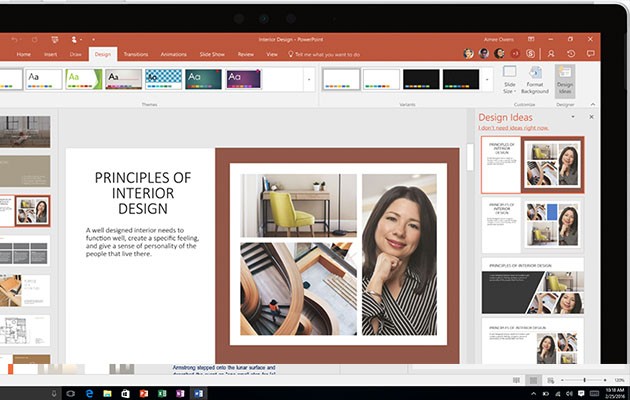
Task: Select the first white variant with gray border
Action: pos(341,79)
